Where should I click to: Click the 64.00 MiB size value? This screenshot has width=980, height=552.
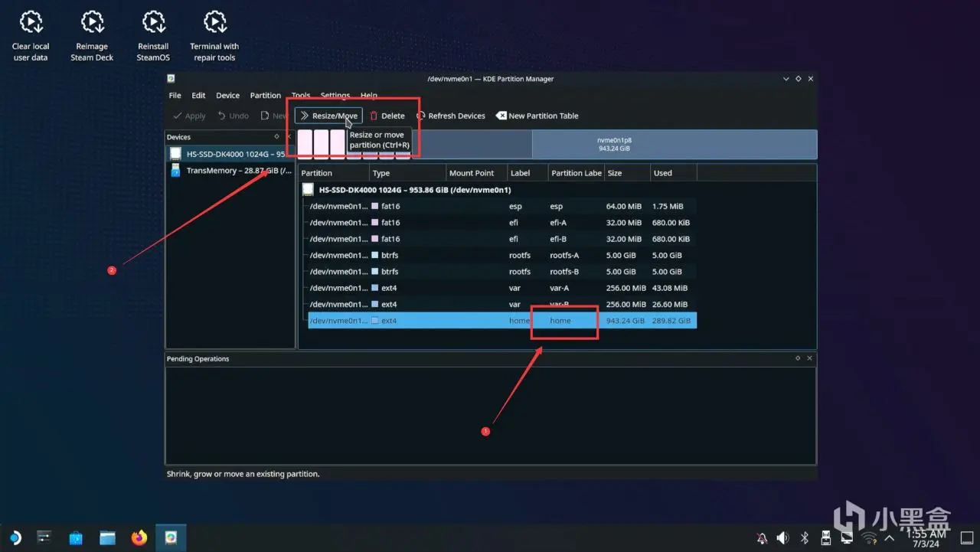coord(624,207)
